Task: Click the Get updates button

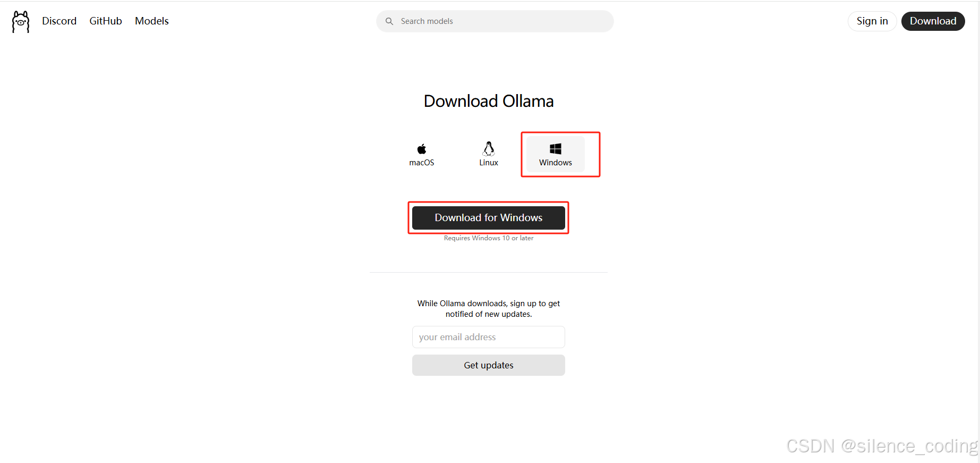Action: point(489,365)
